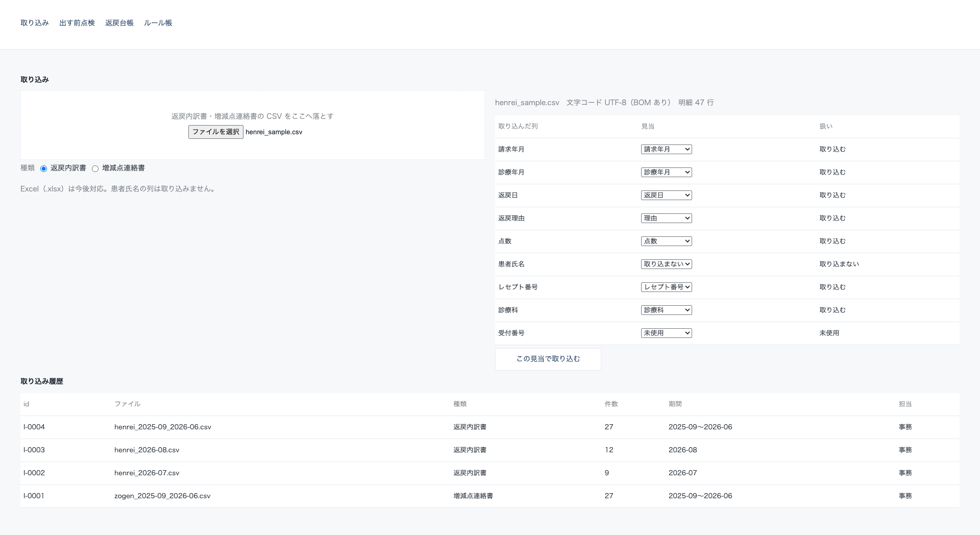Image resolution: width=980 pixels, height=535 pixels.
Task: Select the history id I-0002
Action: [34, 473]
